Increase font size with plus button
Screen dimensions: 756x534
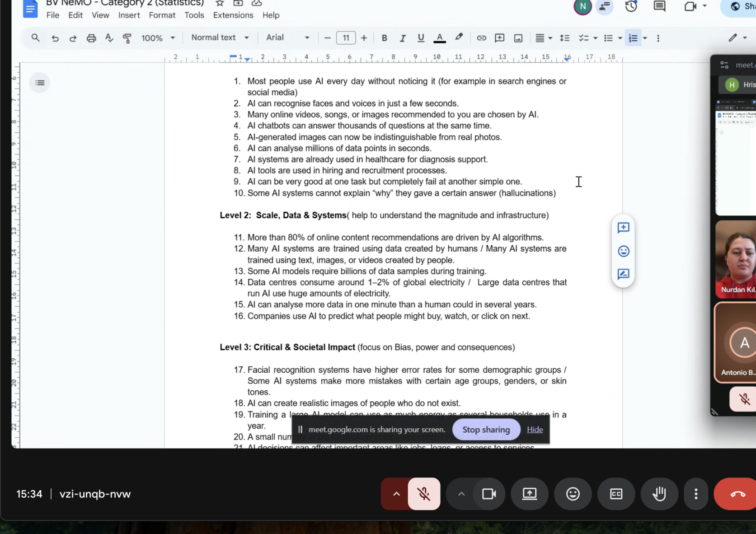364,38
